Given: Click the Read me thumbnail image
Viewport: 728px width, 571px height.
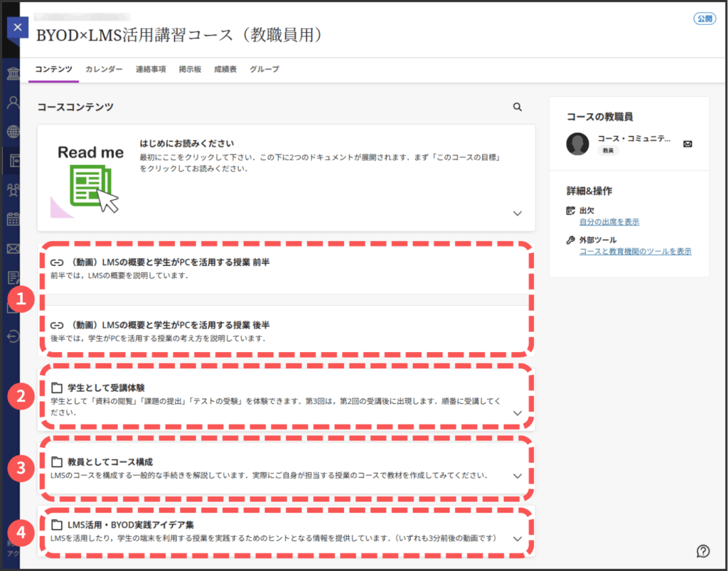Looking at the screenshot, I should pos(90,178).
